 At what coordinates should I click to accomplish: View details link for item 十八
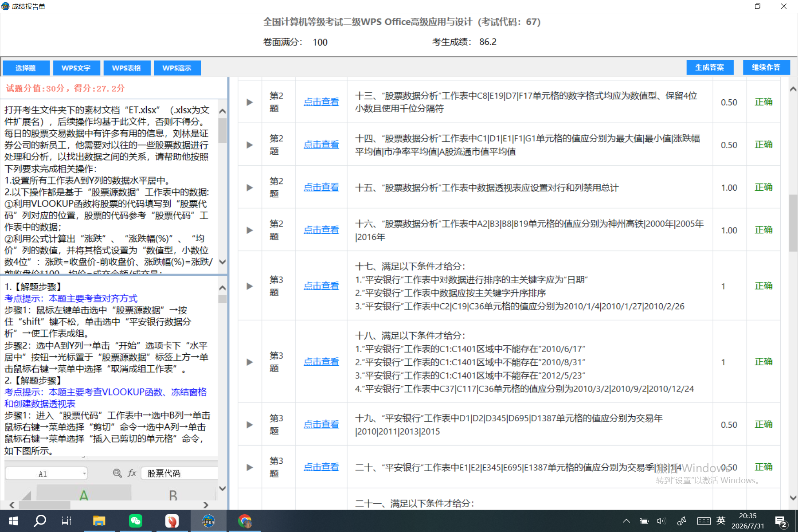pos(321,362)
